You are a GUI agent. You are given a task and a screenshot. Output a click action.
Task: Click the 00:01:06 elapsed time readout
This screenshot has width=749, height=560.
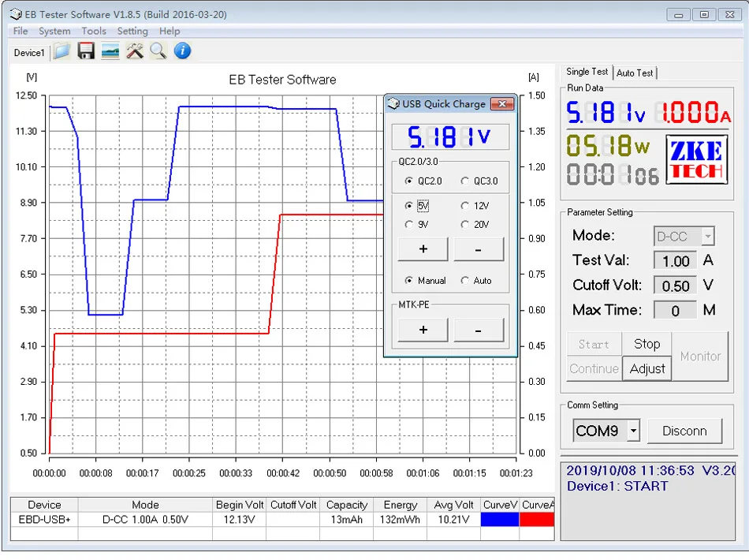coord(613,174)
